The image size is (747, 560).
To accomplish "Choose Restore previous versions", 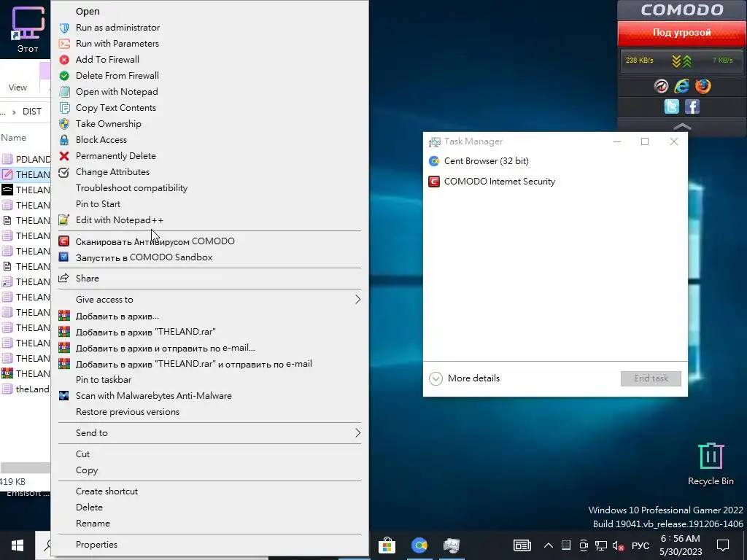I will point(127,412).
